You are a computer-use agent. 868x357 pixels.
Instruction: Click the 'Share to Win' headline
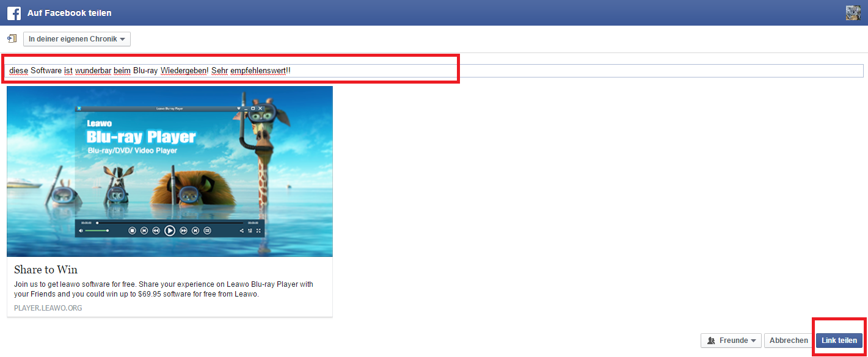point(46,270)
